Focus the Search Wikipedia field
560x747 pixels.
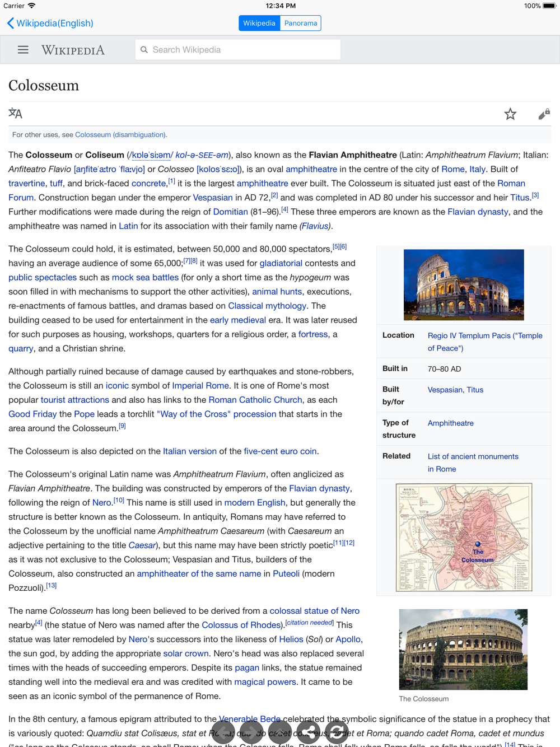pyautogui.click(x=238, y=50)
